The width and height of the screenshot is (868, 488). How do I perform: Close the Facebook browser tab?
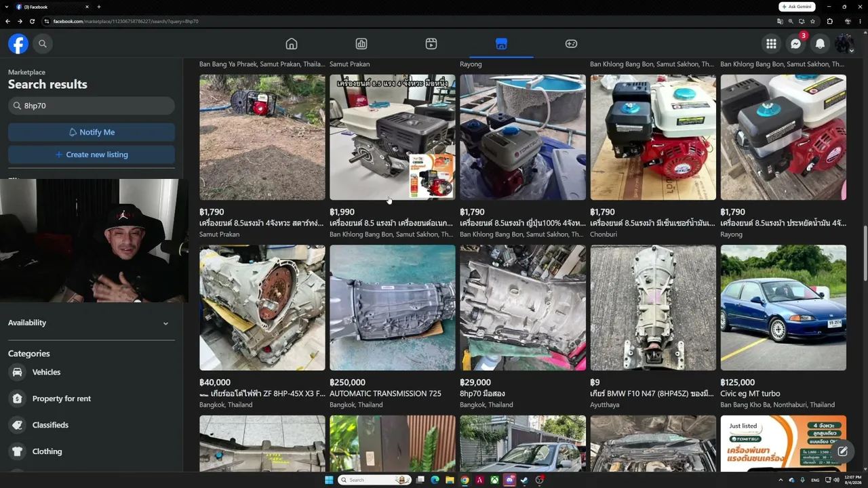coord(87,7)
